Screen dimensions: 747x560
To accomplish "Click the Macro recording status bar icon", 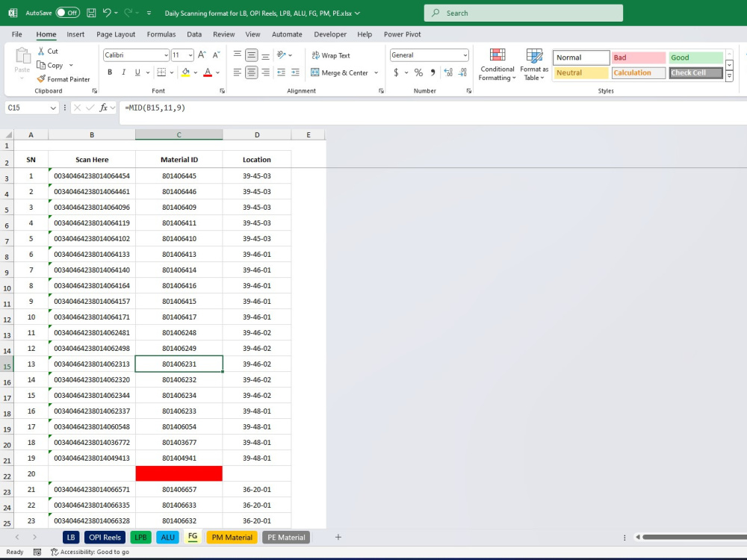I will (37, 552).
